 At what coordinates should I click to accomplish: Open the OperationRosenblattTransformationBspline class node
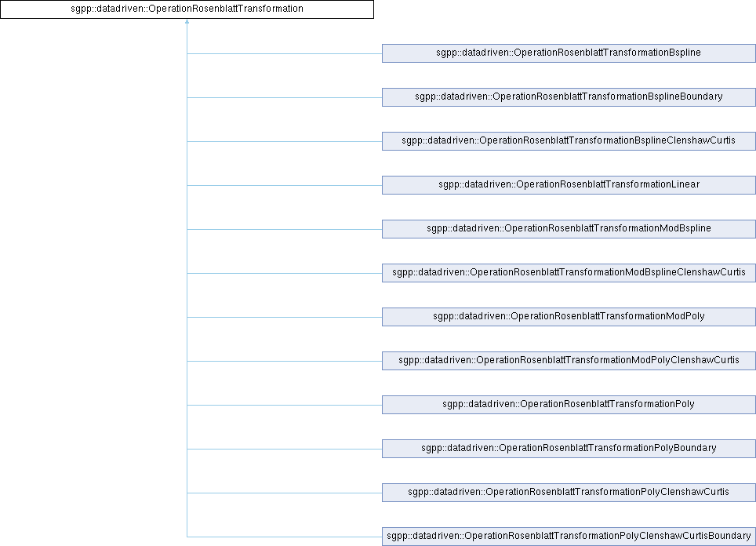click(x=569, y=53)
